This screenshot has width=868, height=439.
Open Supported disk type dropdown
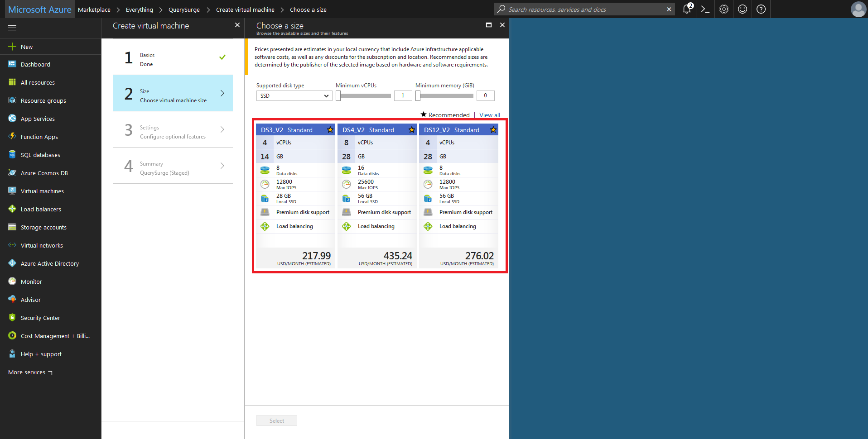(x=294, y=96)
